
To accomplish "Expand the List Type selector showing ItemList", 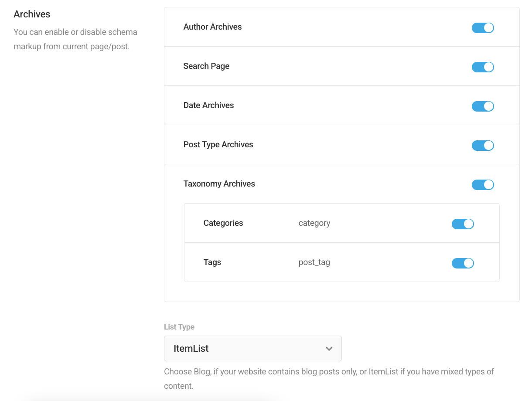I will [x=253, y=348].
